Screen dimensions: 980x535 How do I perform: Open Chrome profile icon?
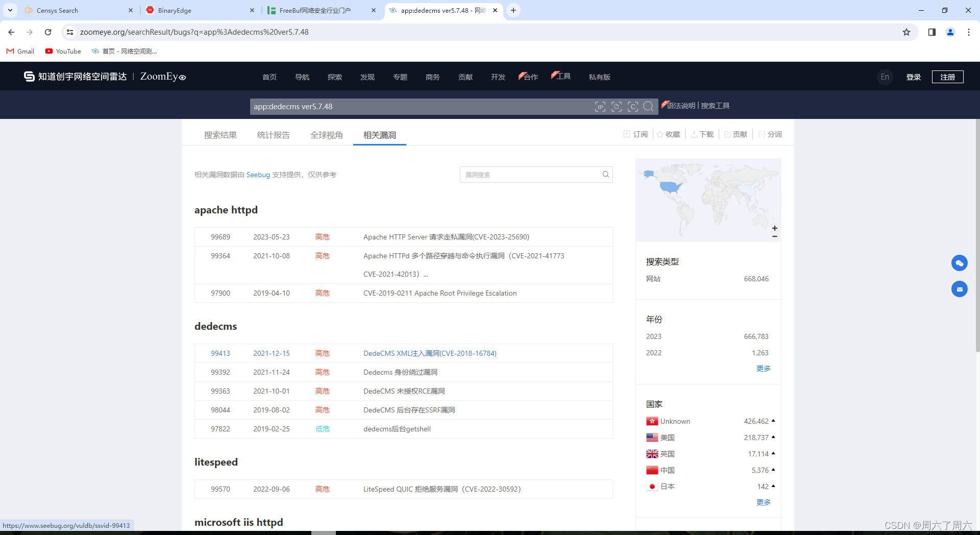pyautogui.click(x=950, y=32)
